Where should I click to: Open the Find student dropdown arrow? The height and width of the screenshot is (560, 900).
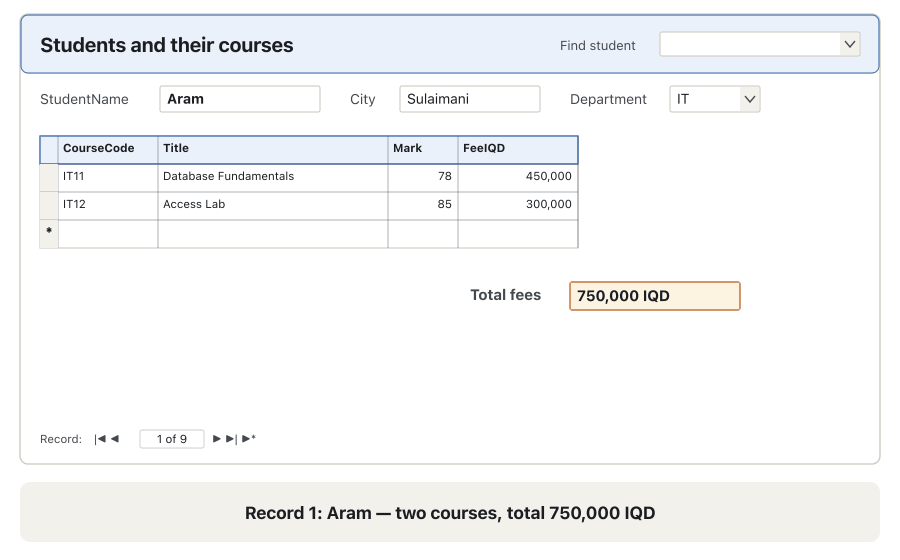click(x=849, y=44)
